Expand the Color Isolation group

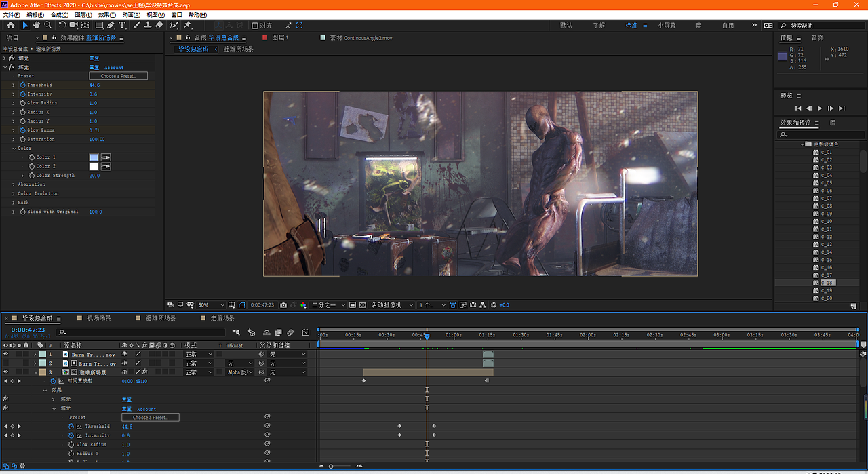tap(14, 193)
